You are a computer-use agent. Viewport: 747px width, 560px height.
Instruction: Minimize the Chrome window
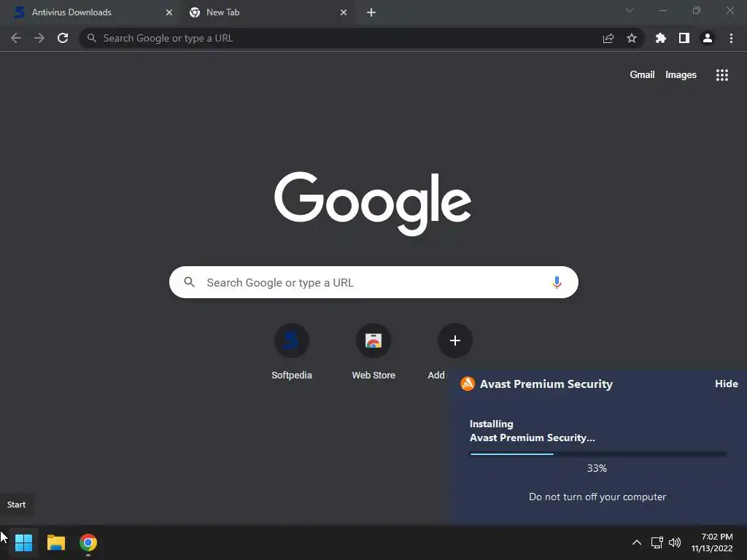coord(663,10)
